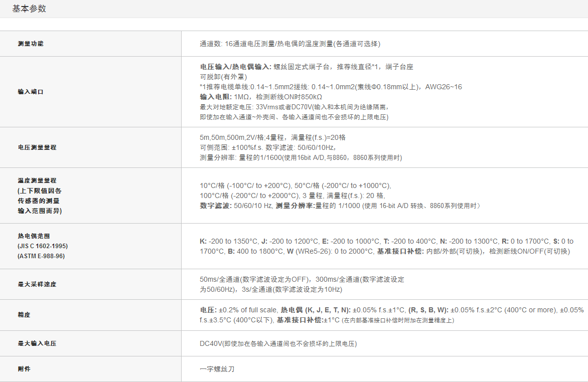Select the 一字螺丝刀 accessory text
This screenshot has height=382, width=588.
pos(217,369)
